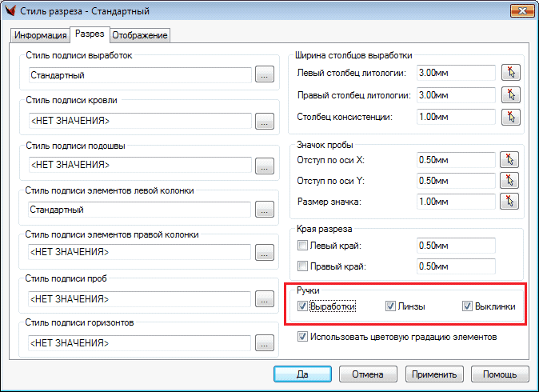This screenshot has width=539, height=392.
Task: Open ellipsis browser for Стиль подписи кровли
Action: point(264,121)
